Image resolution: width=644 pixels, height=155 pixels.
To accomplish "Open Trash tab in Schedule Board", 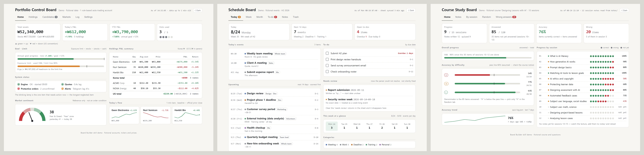I will click(296, 17).
